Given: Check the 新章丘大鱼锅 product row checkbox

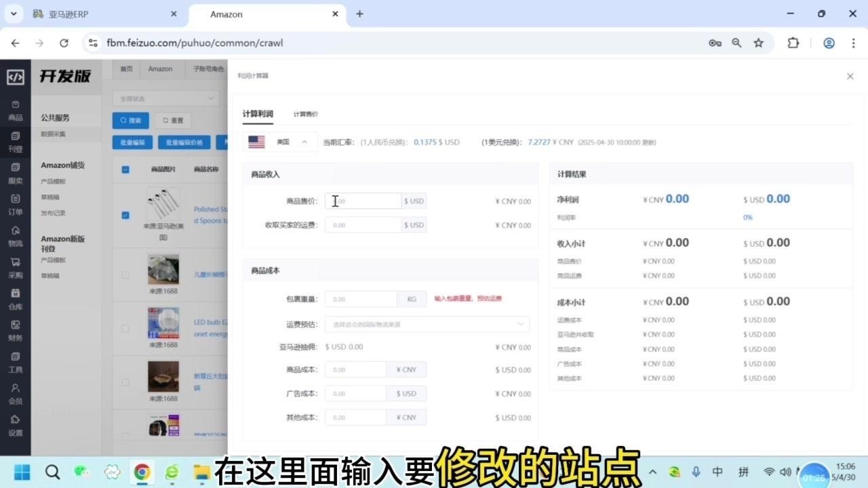Looking at the screenshot, I should tap(125, 382).
